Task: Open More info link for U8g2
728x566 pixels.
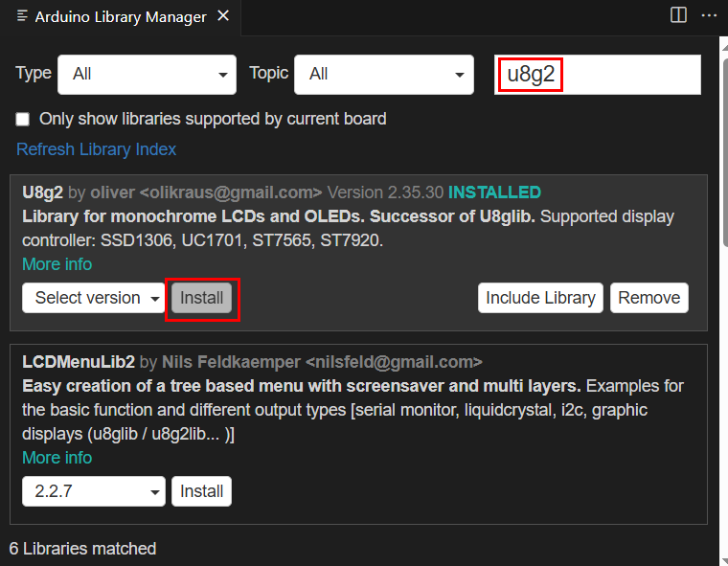Action: 57,264
